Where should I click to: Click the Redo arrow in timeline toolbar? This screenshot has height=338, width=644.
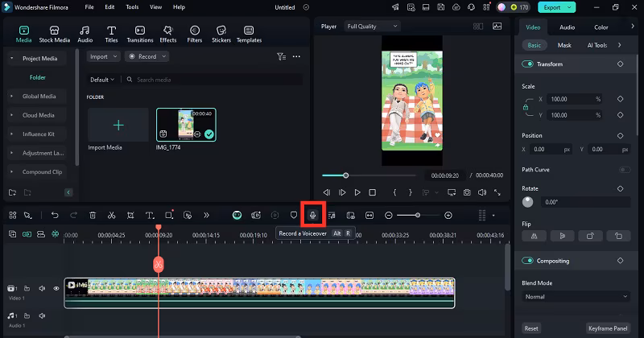(x=73, y=215)
